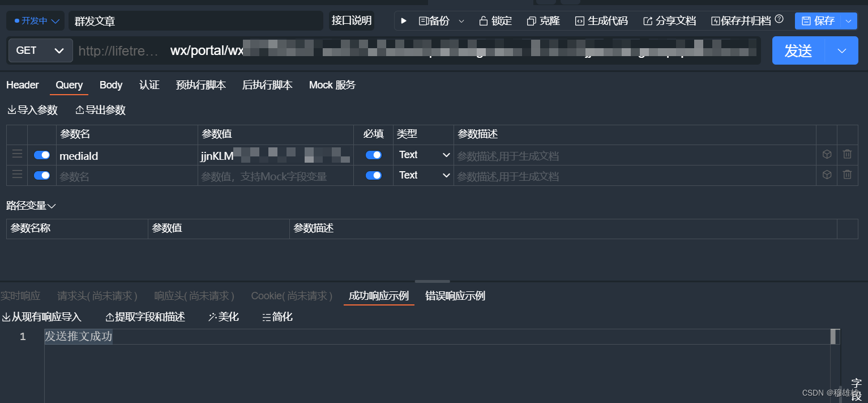Delete the mediald row via trash icon
The height and width of the screenshot is (403, 868).
click(847, 154)
